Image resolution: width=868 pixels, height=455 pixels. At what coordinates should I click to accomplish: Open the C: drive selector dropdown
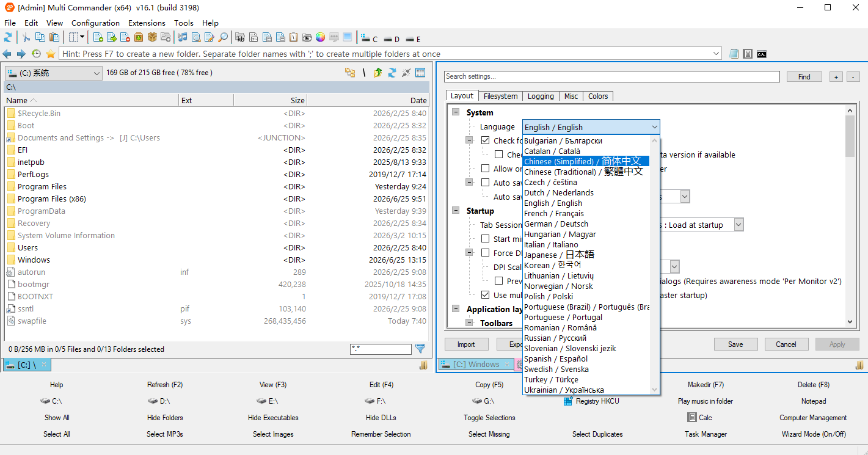click(54, 73)
